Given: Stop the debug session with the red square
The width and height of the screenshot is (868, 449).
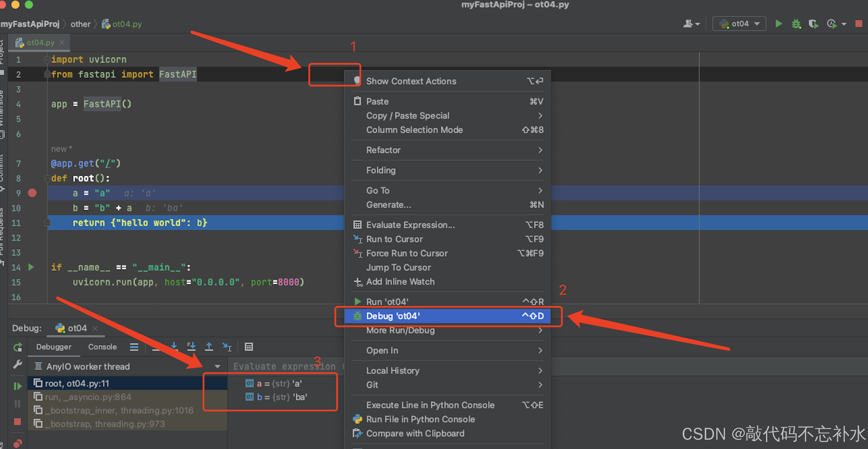Looking at the screenshot, I should (18, 422).
